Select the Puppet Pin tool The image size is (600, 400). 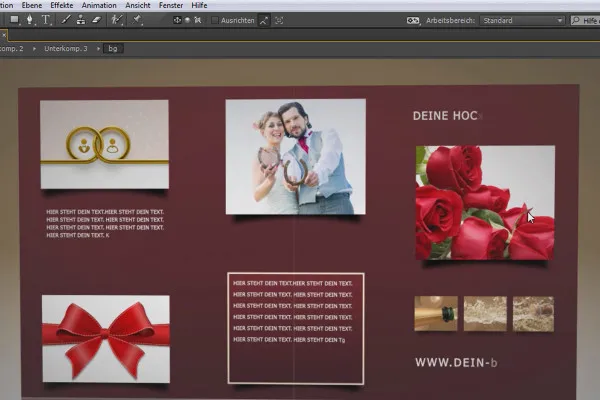point(137,20)
